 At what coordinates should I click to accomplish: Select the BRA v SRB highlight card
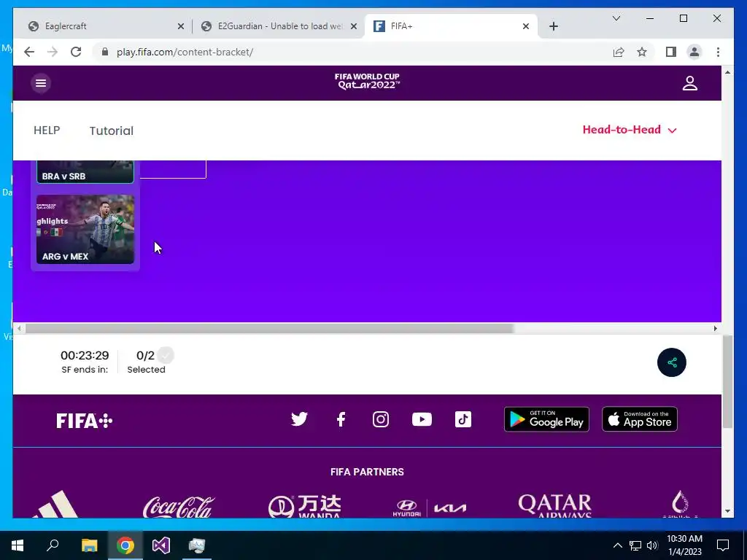(x=85, y=172)
